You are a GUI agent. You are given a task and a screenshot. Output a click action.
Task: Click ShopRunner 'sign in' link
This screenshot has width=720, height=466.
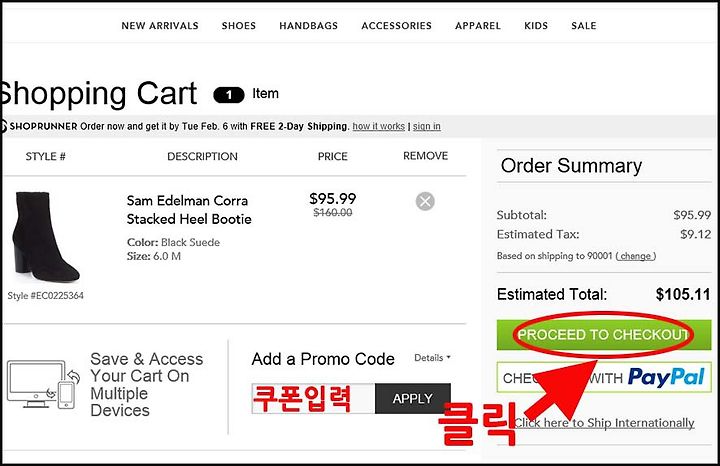pos(427,126)
